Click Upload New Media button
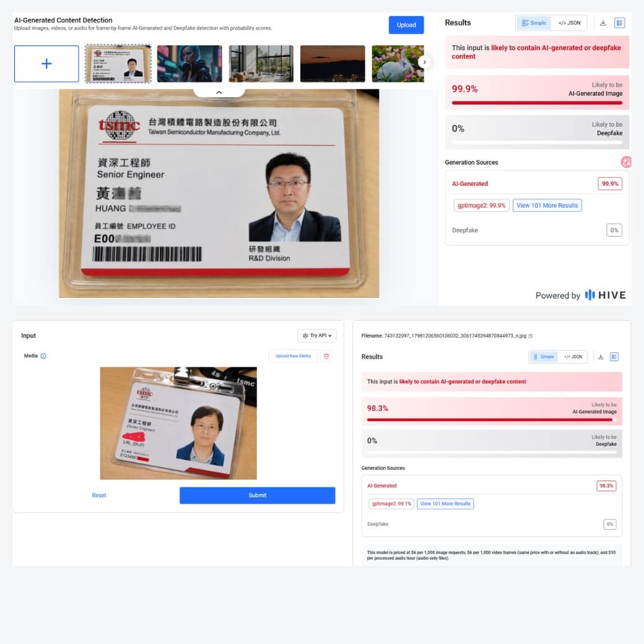 [x=293, y=356]
